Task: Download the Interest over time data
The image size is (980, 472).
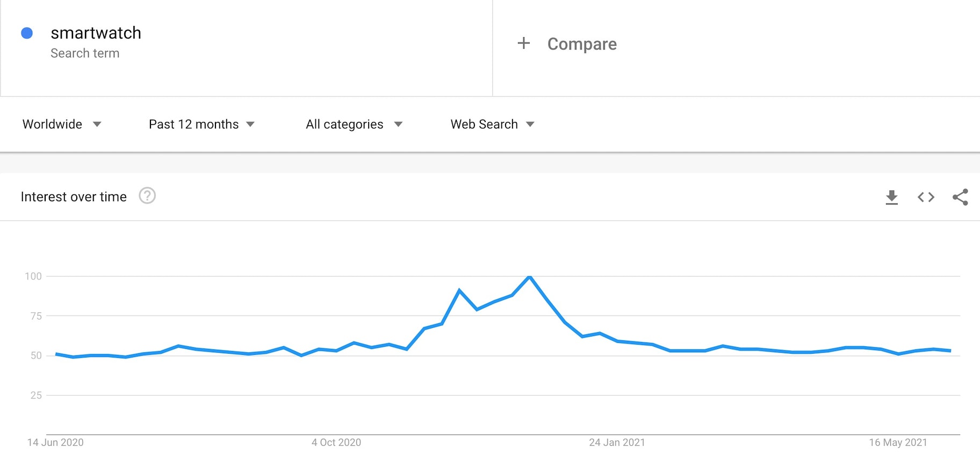Action: 891,197
